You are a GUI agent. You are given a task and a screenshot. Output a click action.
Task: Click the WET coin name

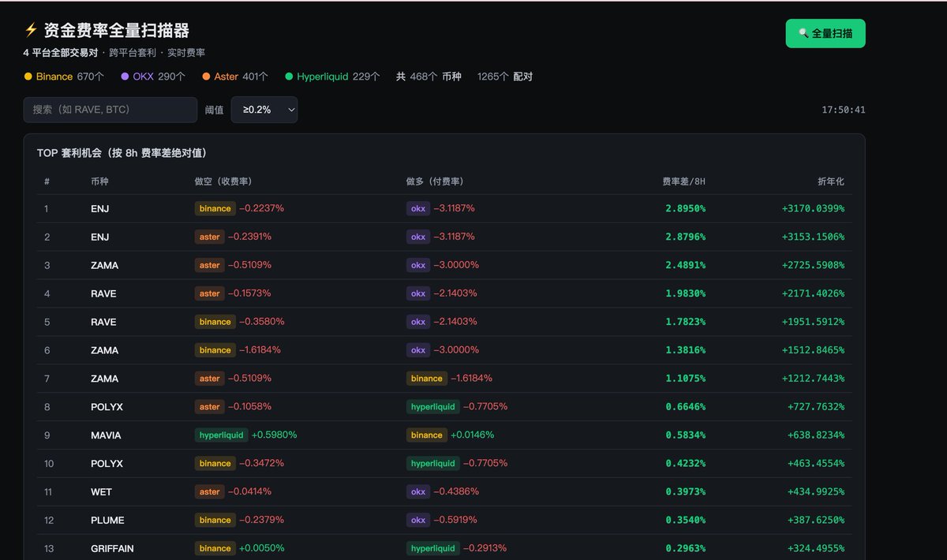(101, 492)
